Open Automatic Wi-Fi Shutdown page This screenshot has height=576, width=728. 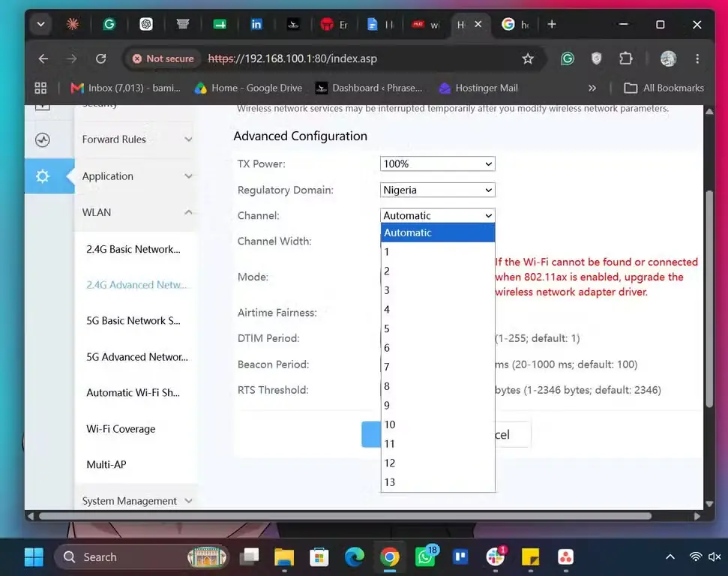(133, 392)
